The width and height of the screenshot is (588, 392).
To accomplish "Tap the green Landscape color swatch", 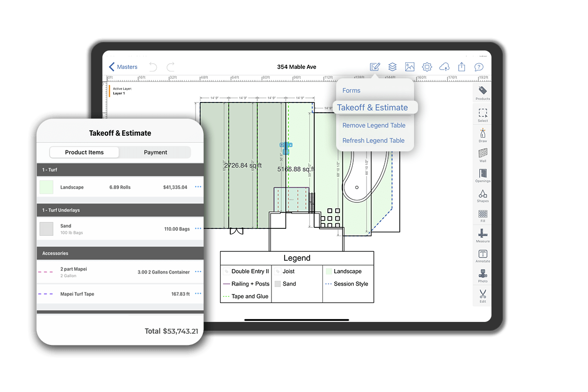I will (x=47, y=187).
